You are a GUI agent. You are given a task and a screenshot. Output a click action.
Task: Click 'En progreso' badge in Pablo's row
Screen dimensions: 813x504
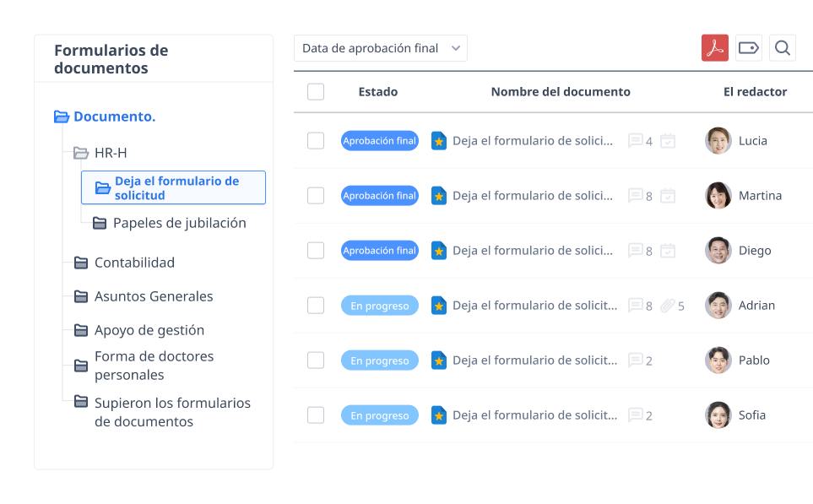pyautogui.click(x=380, y=360)
